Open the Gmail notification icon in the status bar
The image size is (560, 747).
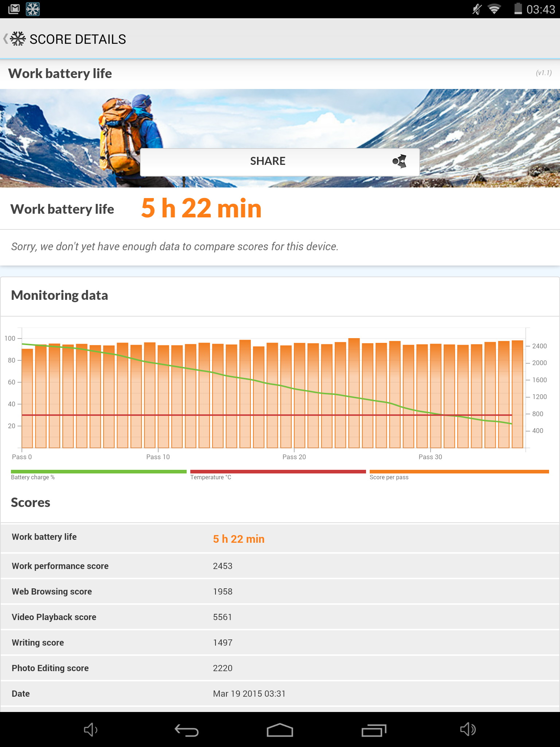tap(14, 9)
